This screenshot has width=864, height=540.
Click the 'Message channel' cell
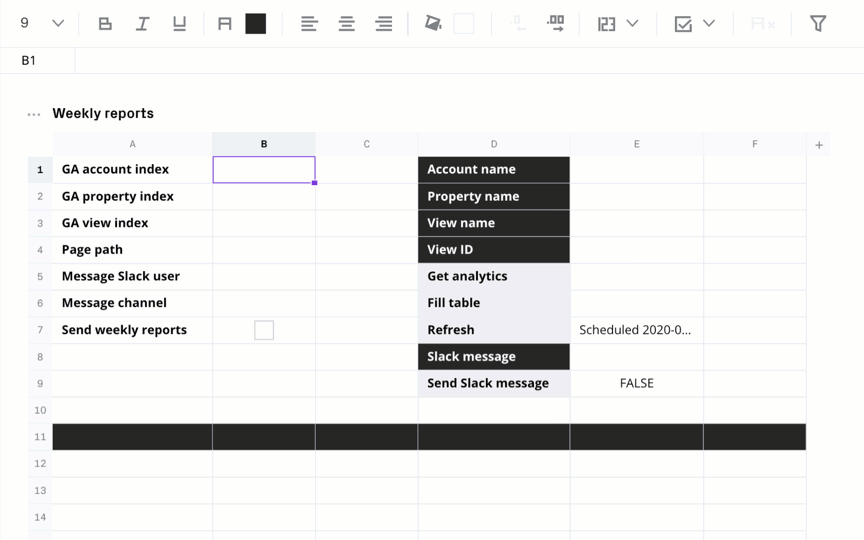132,303
